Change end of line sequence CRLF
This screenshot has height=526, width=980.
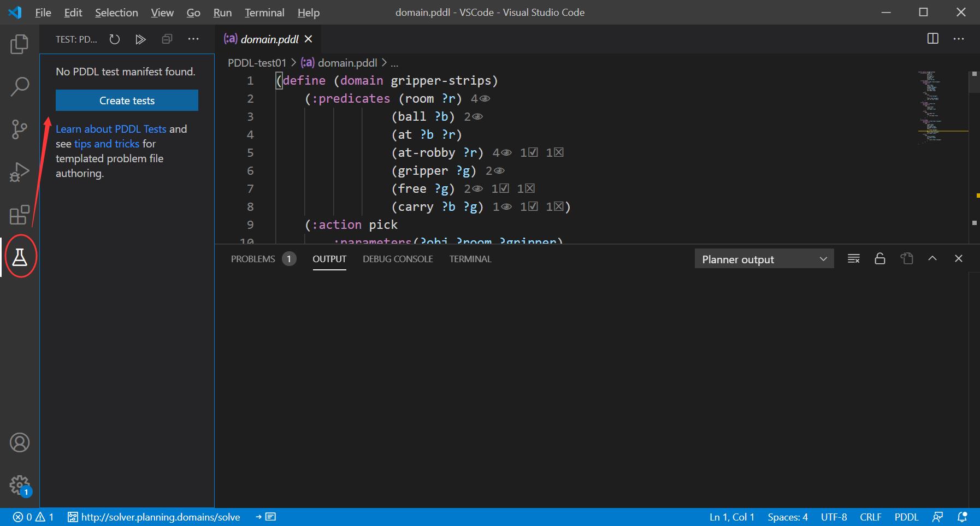pos(870,517)
